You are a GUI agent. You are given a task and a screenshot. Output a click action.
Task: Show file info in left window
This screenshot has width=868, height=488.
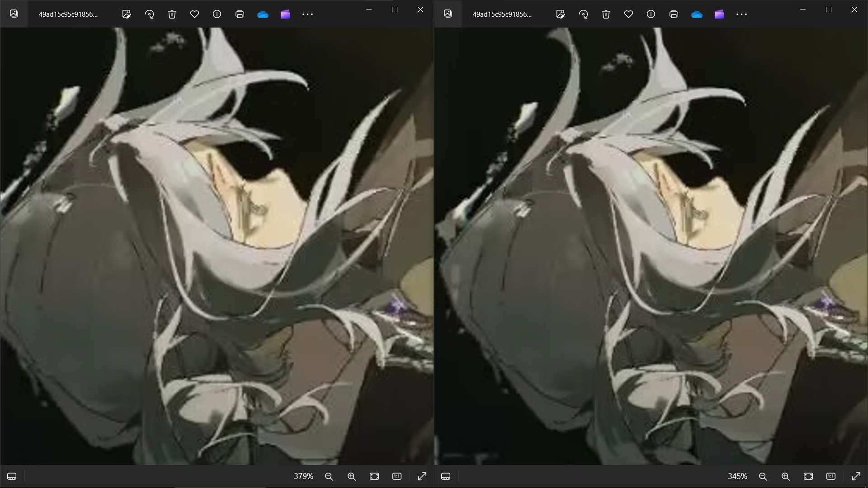click(x=217, y=14)
